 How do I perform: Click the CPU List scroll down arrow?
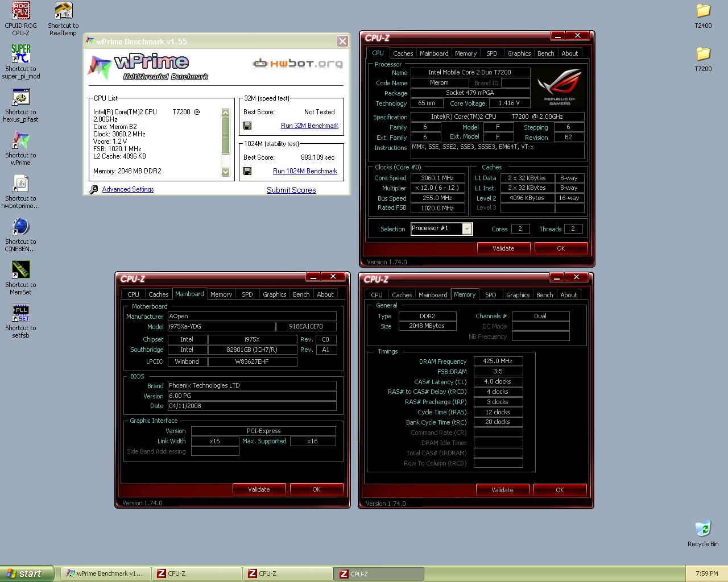coord(225,172)
